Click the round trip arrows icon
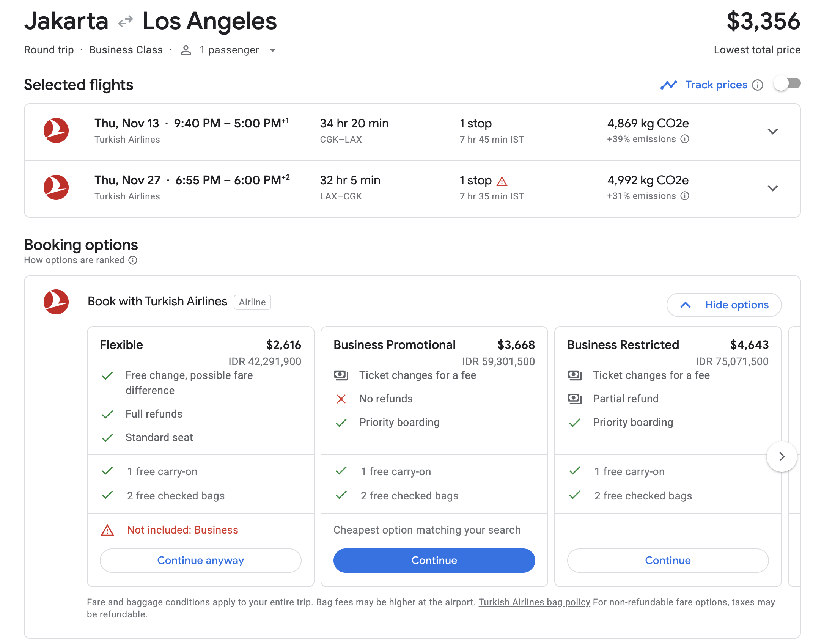 (x=126, y=22)
